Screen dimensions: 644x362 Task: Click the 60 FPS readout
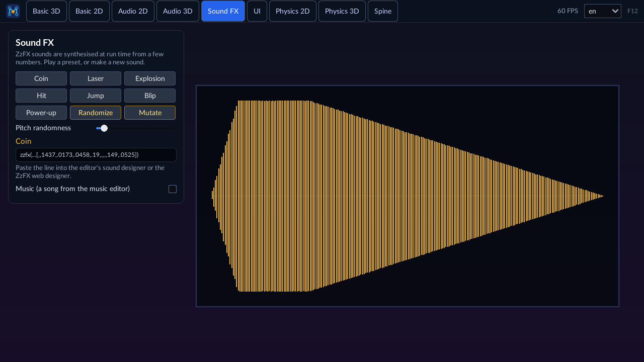568,11
